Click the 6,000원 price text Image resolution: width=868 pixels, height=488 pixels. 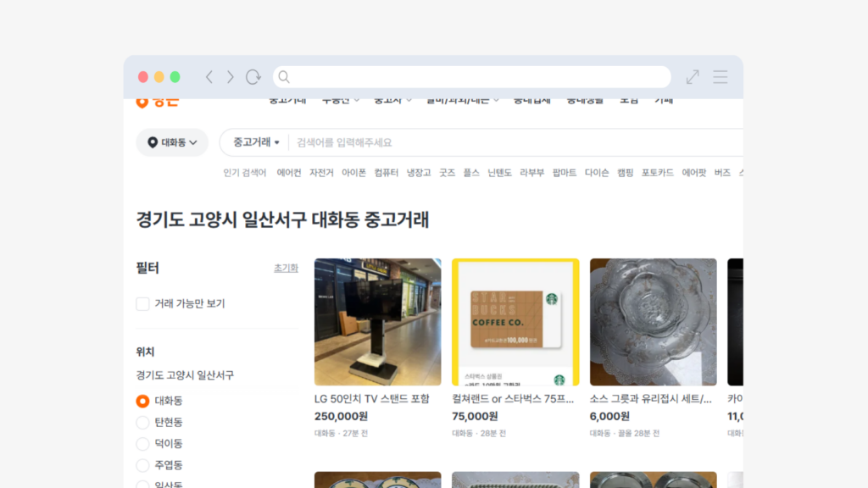pyautogui.click(x=609, y=416)
